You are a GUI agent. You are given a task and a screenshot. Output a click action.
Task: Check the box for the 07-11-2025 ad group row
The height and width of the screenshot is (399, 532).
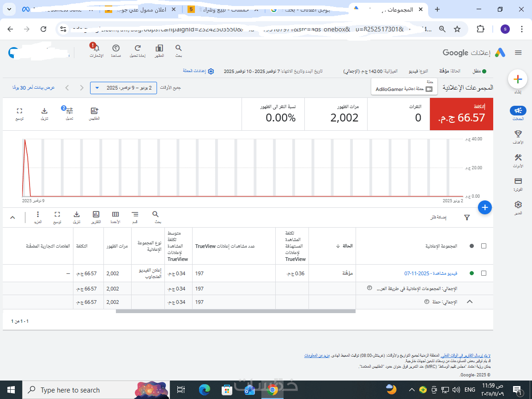click(x=484, y=273)
